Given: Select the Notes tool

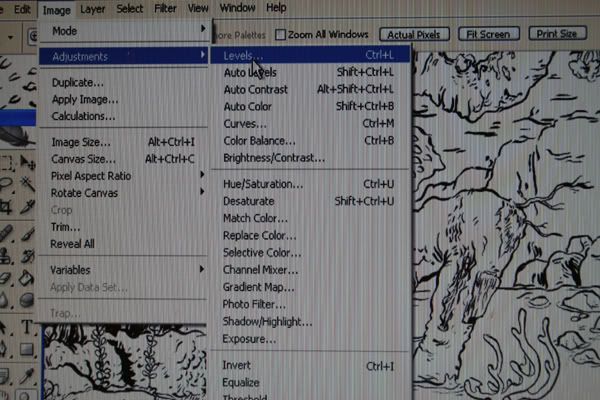Looking at the screenshot, I should coord(4,376).
